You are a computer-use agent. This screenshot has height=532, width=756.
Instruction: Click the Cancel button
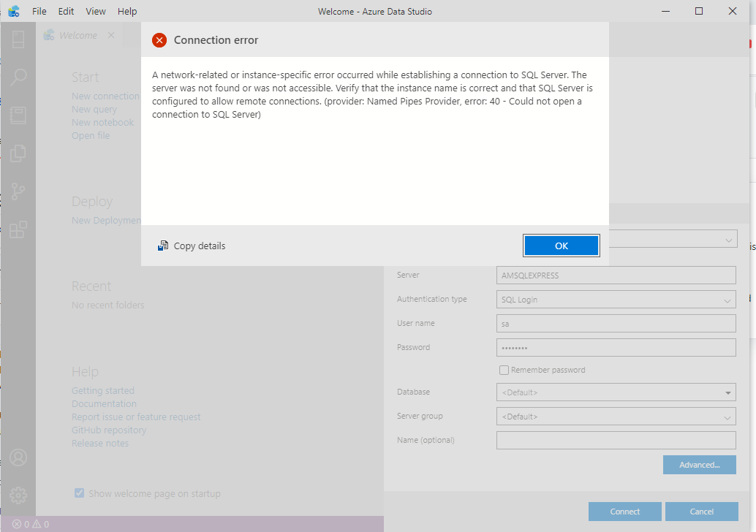pos(701,512)
